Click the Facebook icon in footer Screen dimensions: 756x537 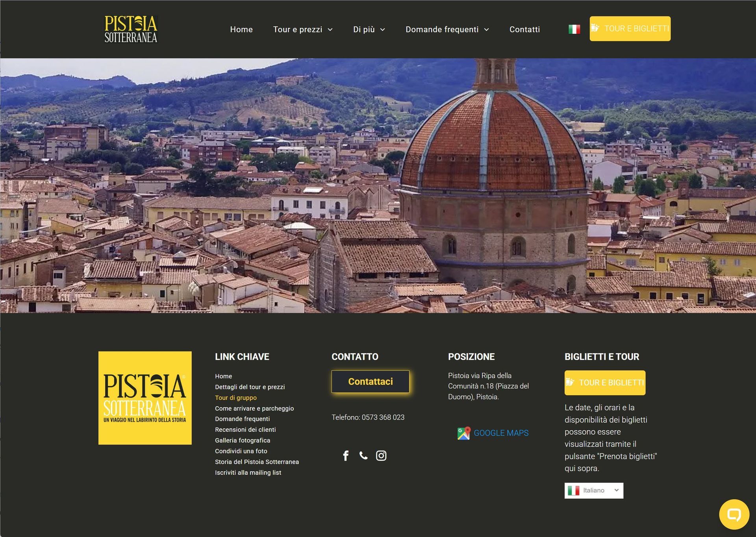346,456
